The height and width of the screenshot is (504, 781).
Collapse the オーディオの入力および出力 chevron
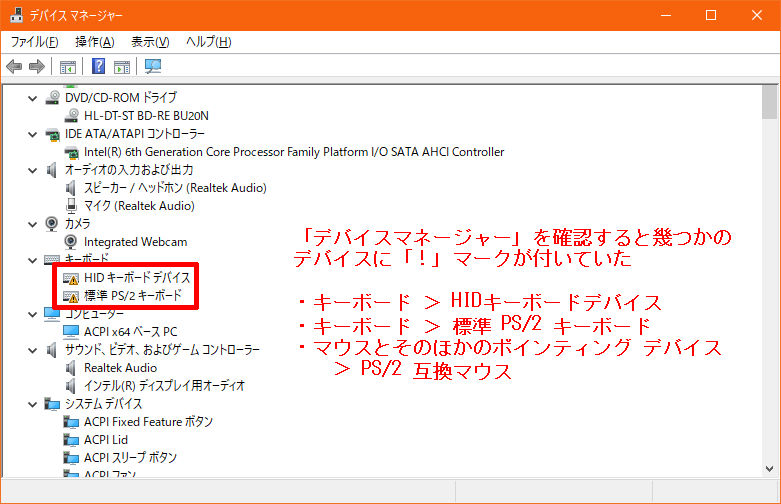pyautogui.click(x=33, y=170)
